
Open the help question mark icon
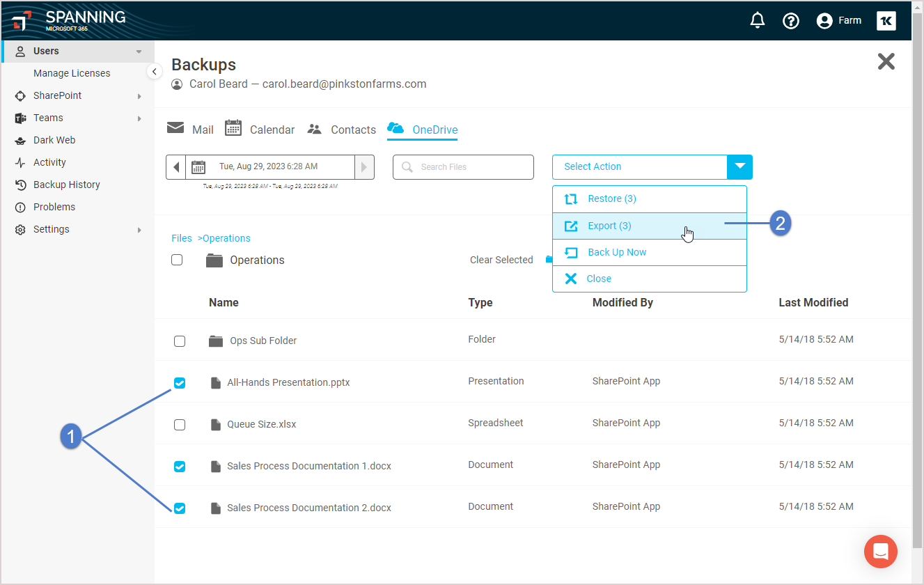tap(790, 21)
